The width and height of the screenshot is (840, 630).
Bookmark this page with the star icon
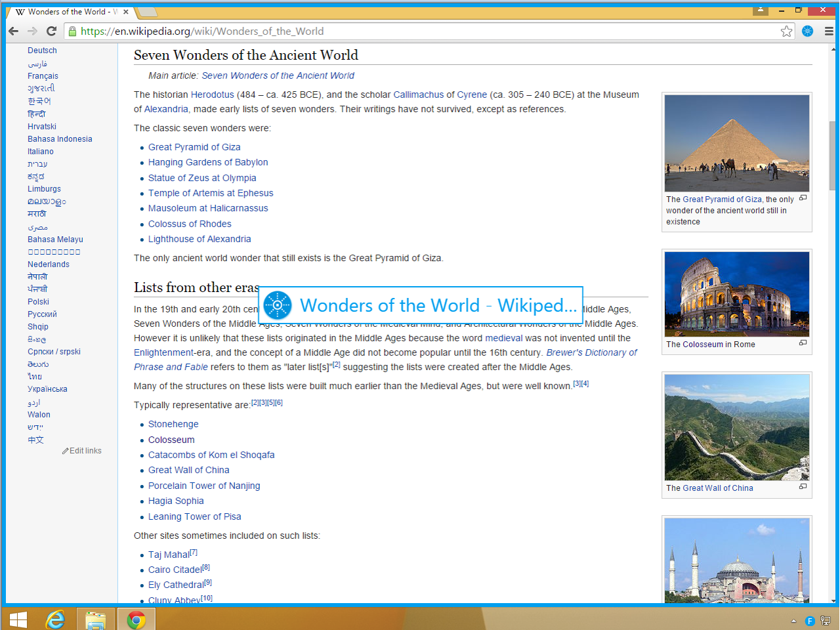coord(786,31)
